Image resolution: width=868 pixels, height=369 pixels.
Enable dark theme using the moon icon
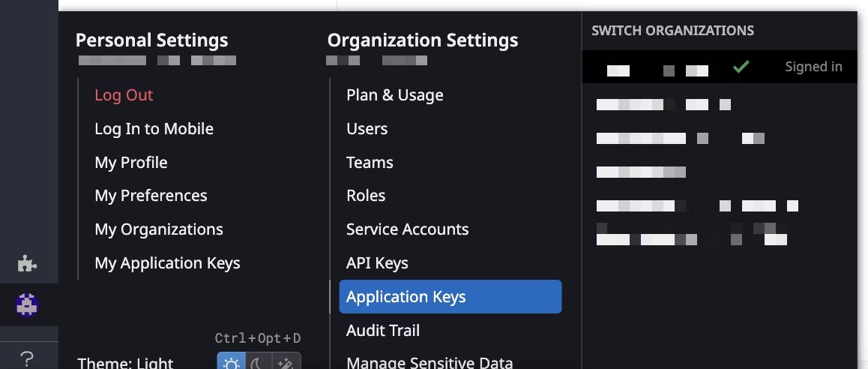257,363
